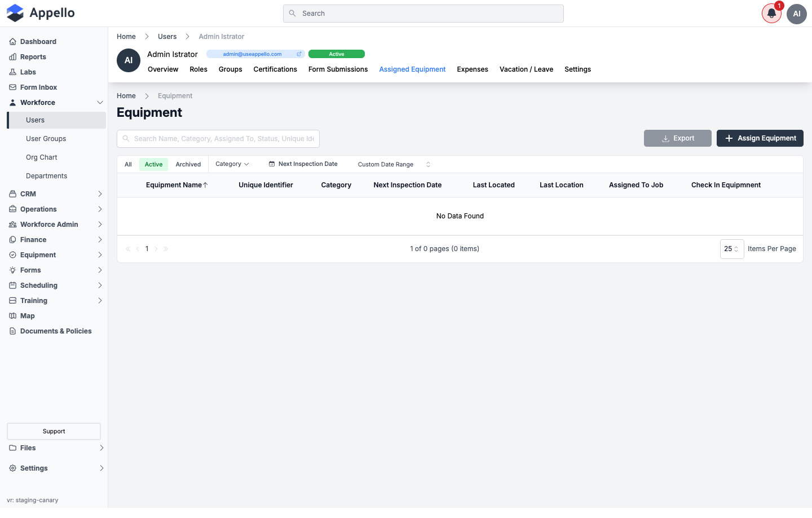Screen dimensions: 812x518
Task: Click the external link icon beside admin email
Action: (x=299, y=54)
